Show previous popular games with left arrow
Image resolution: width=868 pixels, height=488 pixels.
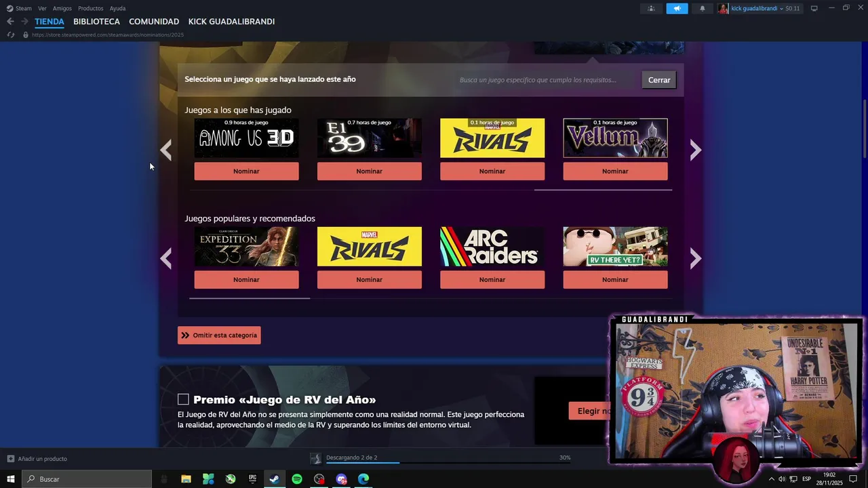166,258
